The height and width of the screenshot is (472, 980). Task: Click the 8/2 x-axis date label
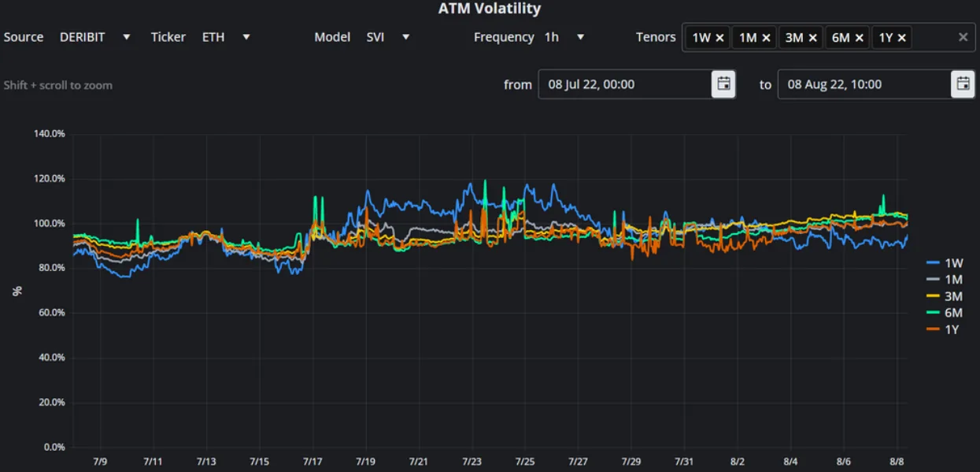(x=738, y=462)
